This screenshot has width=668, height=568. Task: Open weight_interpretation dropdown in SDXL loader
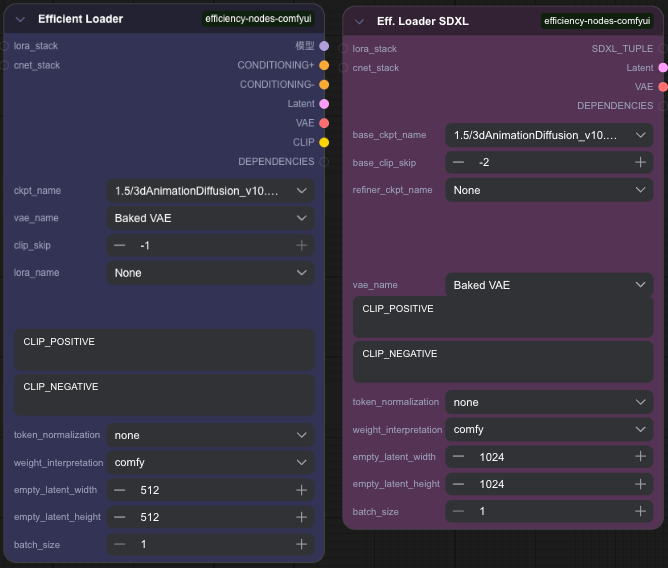click(x=549, y=429)
